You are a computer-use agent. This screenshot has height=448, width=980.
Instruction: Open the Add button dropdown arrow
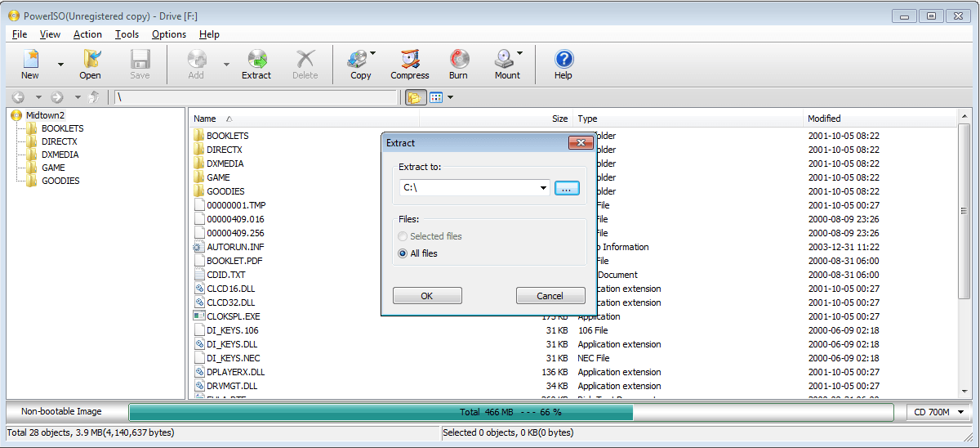[x=226, y=64]
